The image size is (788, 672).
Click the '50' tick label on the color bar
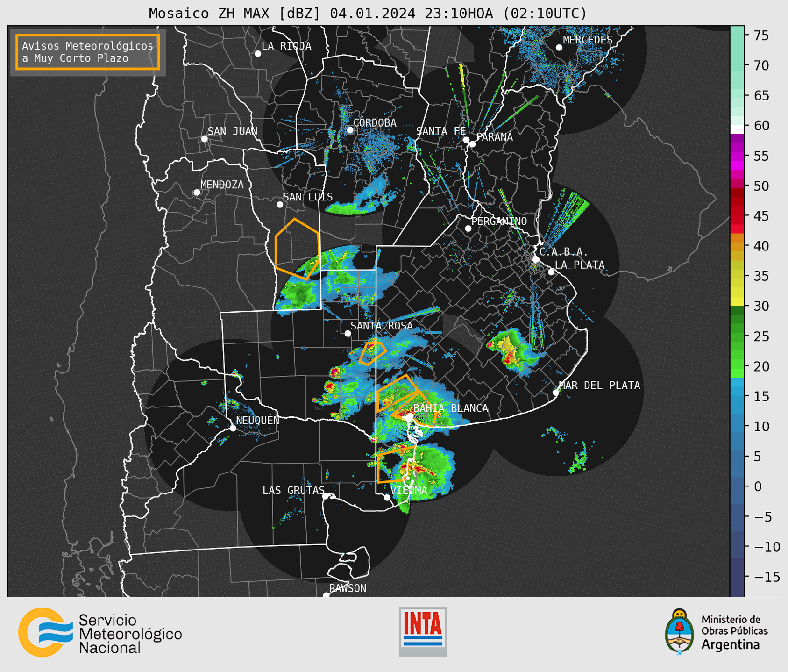coord(761,186)
